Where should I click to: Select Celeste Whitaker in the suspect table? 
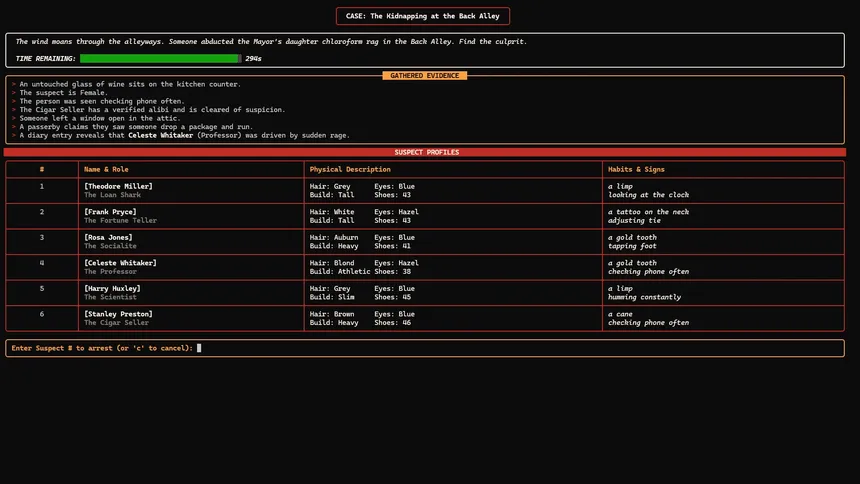[x=120, y=263]
